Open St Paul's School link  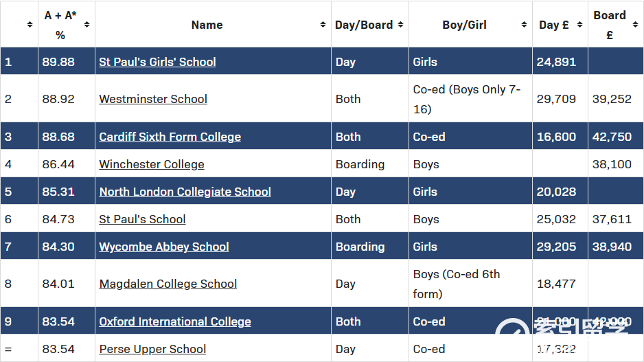tap(142, 219)
